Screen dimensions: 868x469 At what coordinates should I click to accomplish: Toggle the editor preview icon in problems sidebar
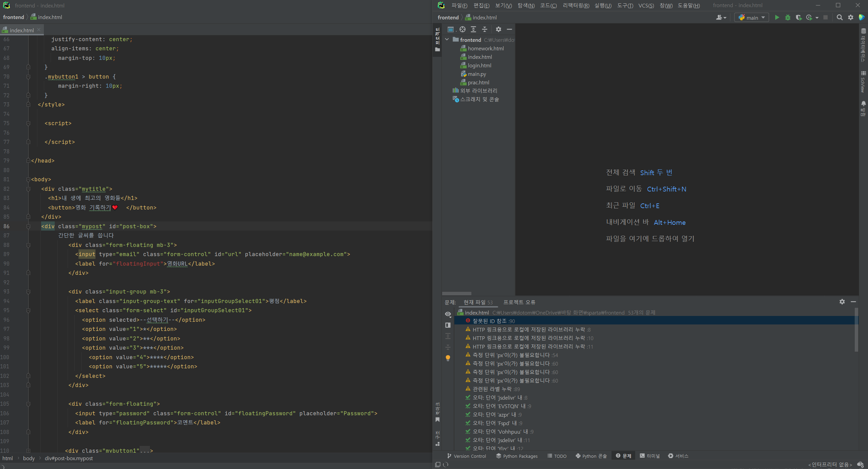pyautogui.click(x=448, y=325)
